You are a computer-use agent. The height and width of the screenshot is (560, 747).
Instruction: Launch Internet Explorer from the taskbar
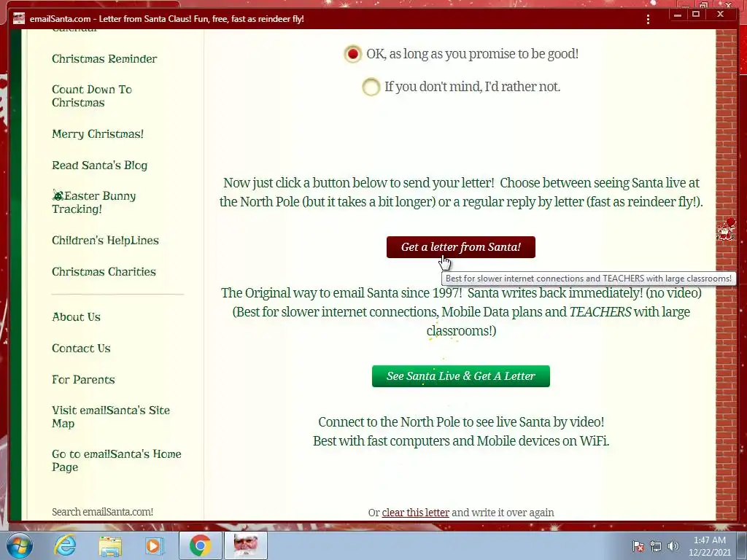[65, 545]
